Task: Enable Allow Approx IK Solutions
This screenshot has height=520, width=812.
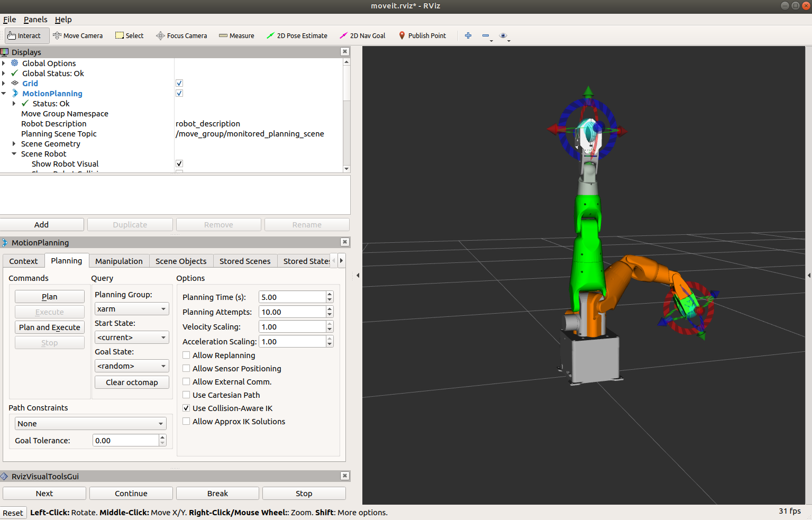Action: click(x=186, y=421)
